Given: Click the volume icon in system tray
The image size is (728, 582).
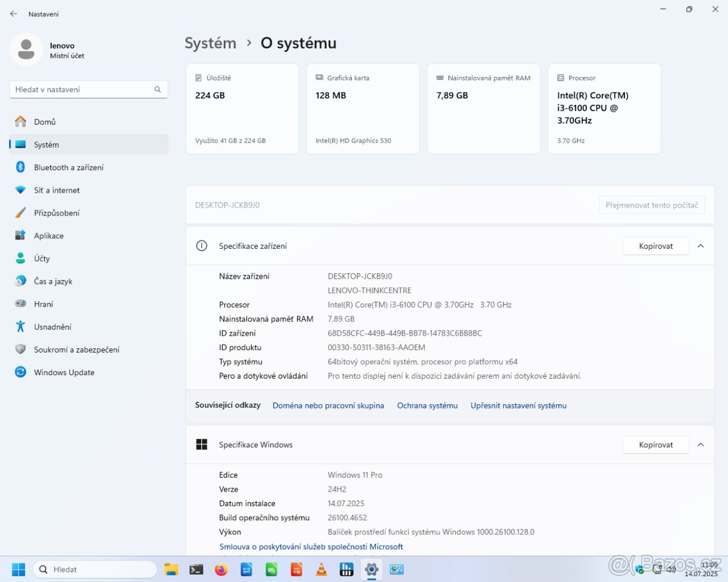Looking at the screenshot, I should tap(672, 569).
